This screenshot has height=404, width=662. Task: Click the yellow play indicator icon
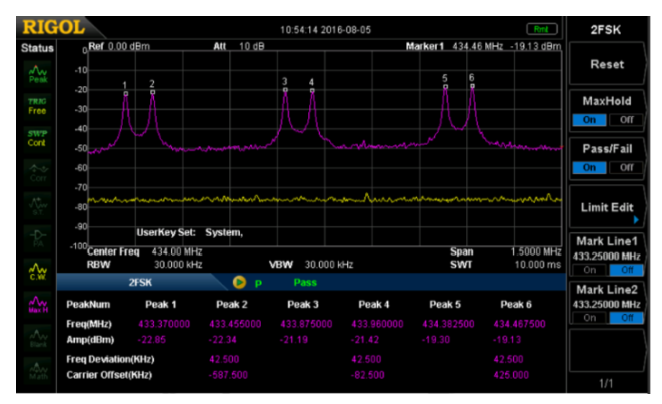point(239,282)
